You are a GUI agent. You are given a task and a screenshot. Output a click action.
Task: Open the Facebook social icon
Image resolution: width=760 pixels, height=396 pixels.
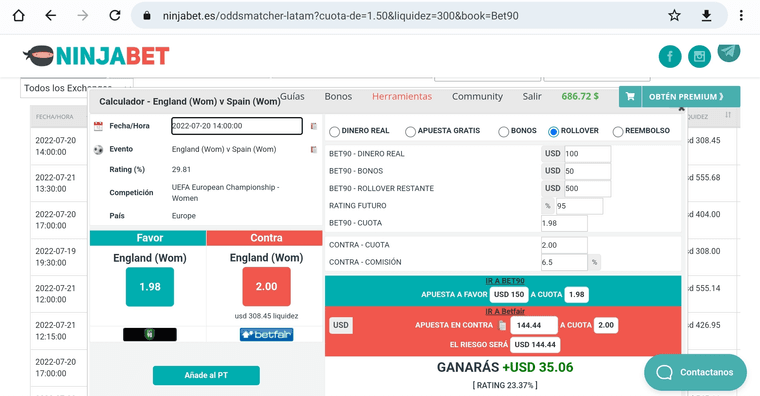coord(670,57)
